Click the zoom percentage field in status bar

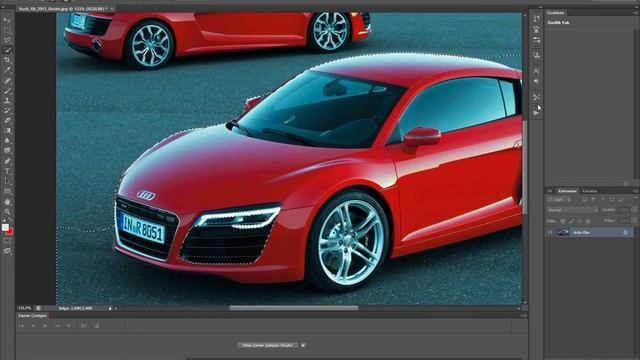click(x=24, y=308)
